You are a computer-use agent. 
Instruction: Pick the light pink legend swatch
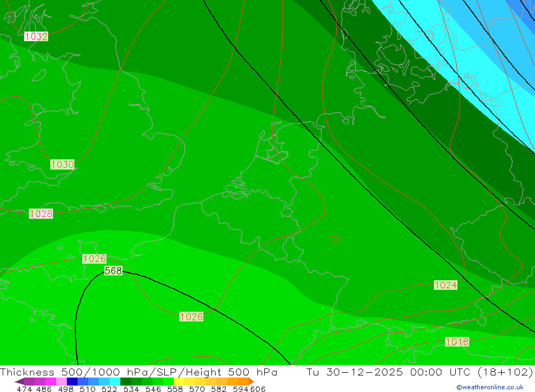tap(62, 381)
